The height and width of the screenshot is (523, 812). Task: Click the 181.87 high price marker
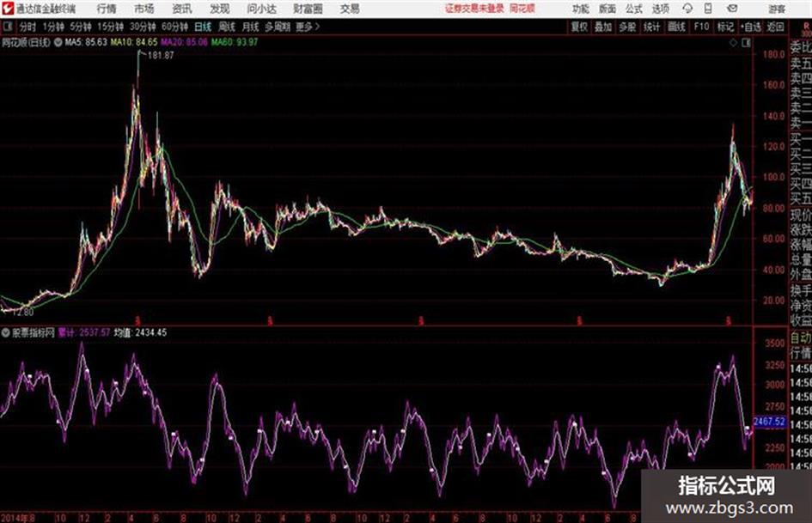(x=161, y=56)
